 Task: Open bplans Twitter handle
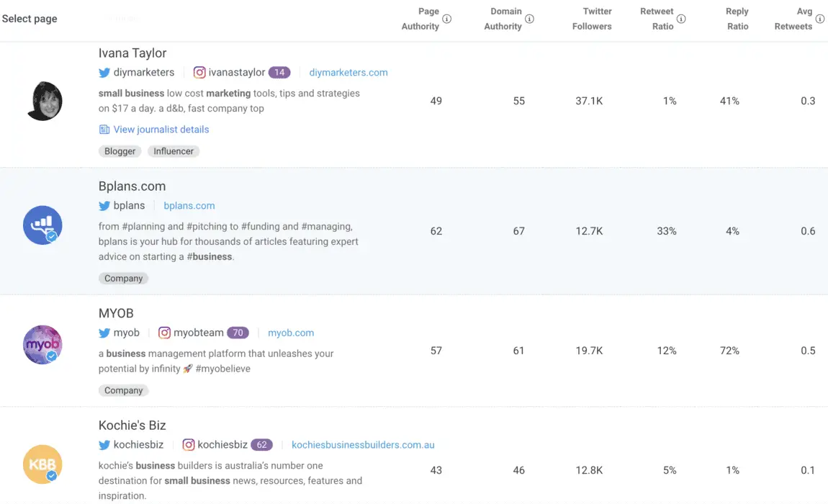[129, 205]
